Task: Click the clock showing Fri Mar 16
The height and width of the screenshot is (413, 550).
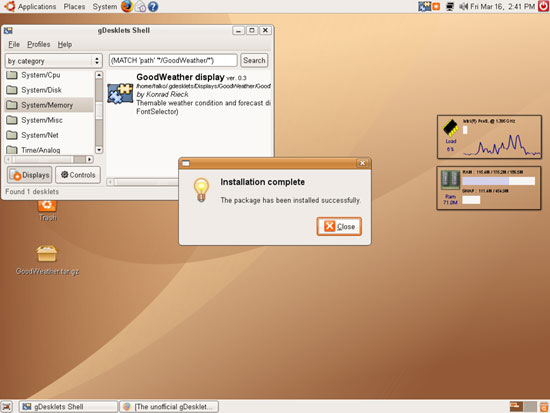Action: (x=502, y=6)
